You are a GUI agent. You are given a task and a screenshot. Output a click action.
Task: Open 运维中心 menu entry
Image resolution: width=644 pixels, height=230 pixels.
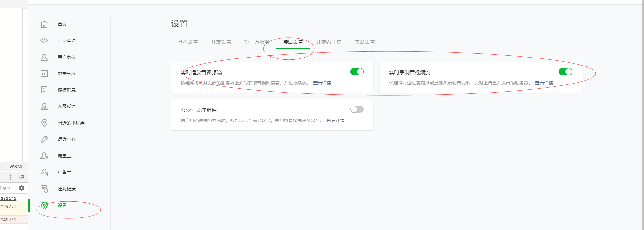[x=67, y=139]
